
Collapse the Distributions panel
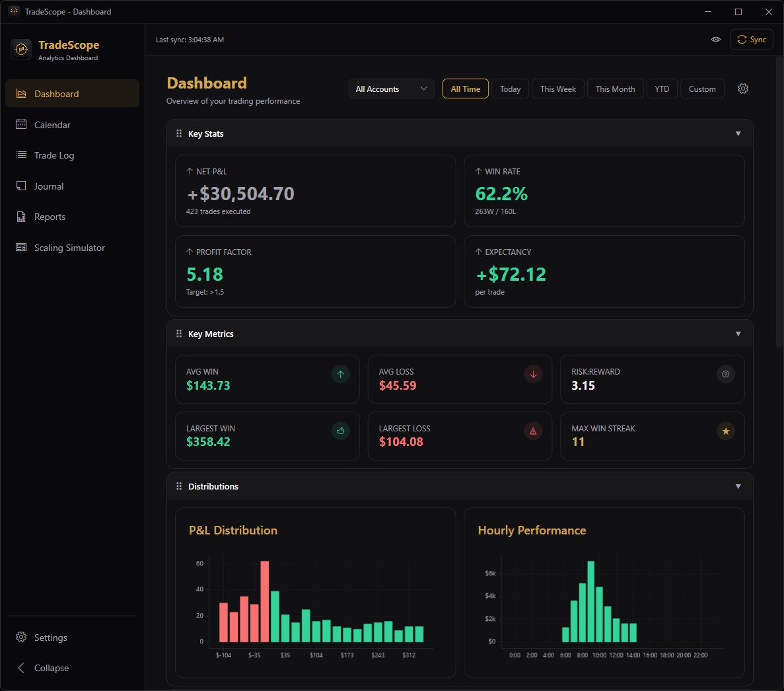tap(738, 486)
